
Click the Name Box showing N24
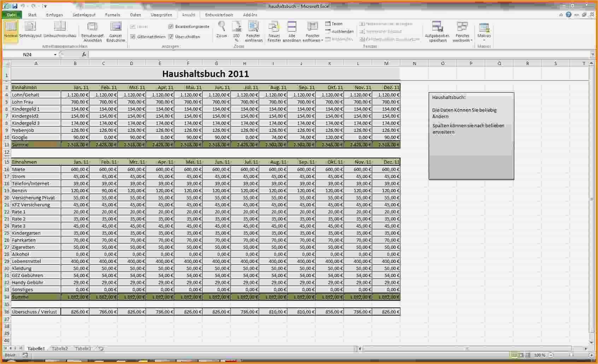click(x=28, y=54)
